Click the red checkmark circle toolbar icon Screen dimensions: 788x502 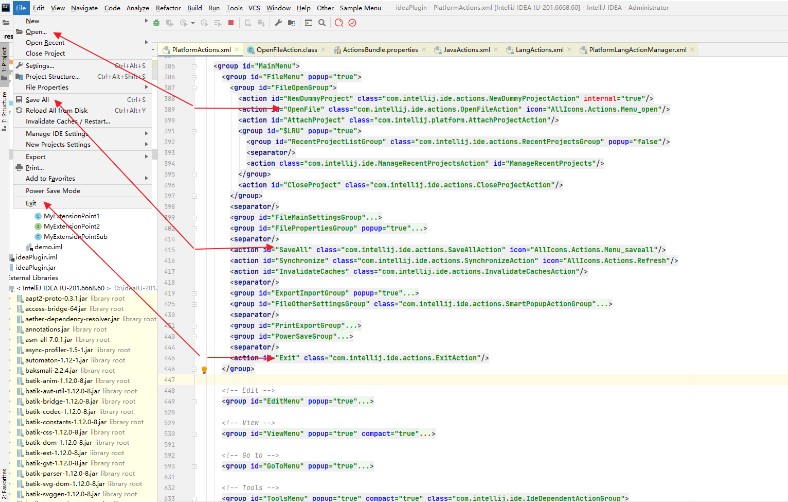click(352, 23)
